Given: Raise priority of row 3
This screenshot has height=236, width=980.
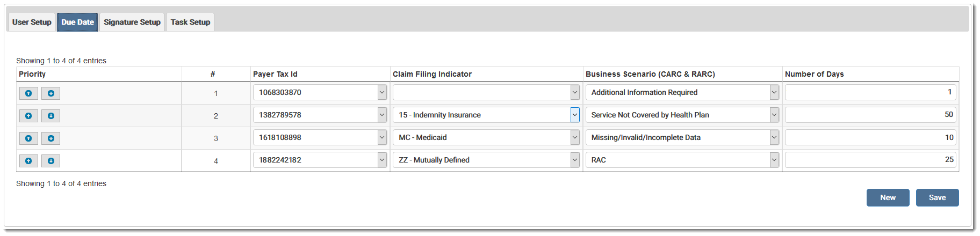Looking at the screenshot, I should tap(28, 138).
